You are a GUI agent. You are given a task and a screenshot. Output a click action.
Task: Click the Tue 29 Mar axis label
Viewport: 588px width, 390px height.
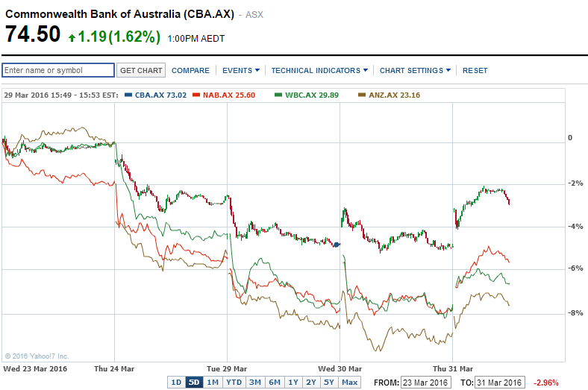click(227, 368)
